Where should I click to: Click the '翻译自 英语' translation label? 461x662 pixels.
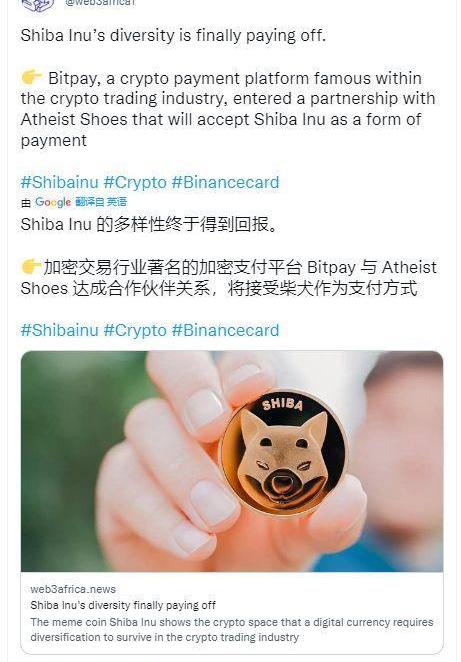point(101,202)
